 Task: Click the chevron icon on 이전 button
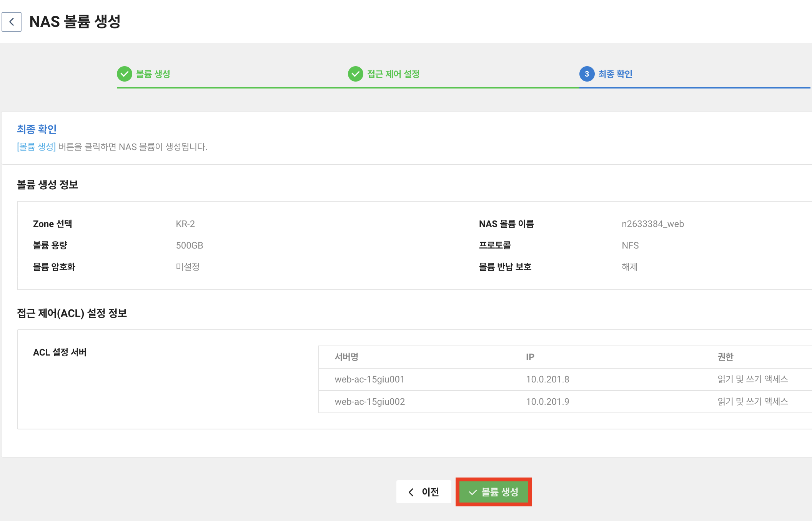pyautogui.click(x=411, y=492)
